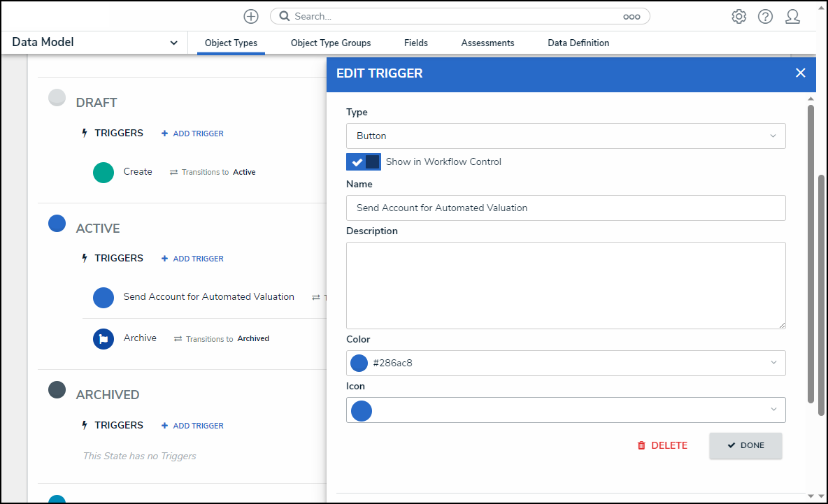This screenshot has height=504, width=828.
Task: Click Add Trigger under Archived state
Action: pos(192,426)
